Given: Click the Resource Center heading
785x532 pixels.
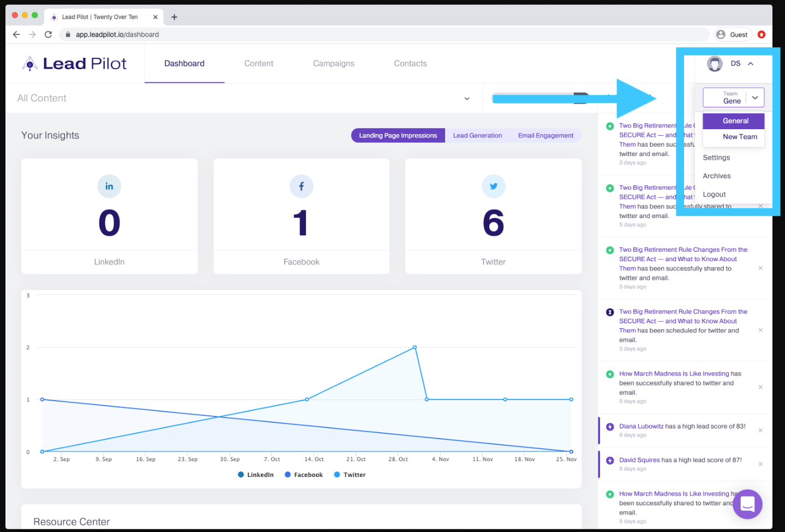Looking at the screenshot, I should (x=71, y=522).
